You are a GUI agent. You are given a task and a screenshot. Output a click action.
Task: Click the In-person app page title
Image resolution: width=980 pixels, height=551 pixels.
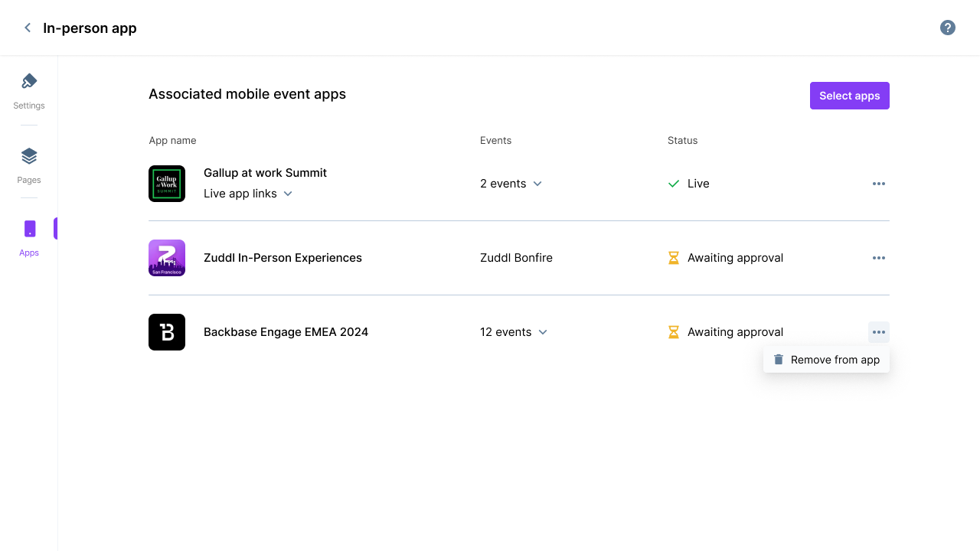(90, 28)
